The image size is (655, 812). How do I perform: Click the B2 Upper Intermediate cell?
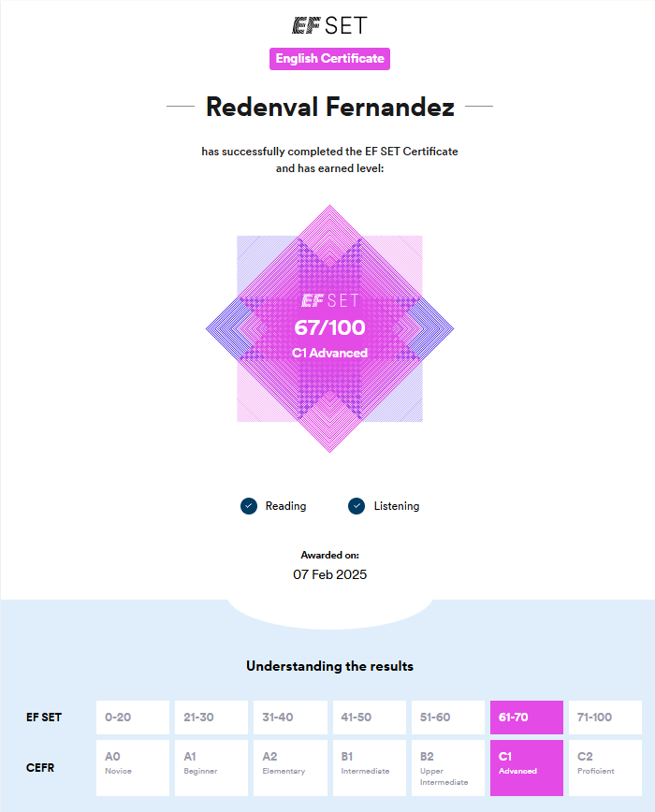[x=447, y=767]
